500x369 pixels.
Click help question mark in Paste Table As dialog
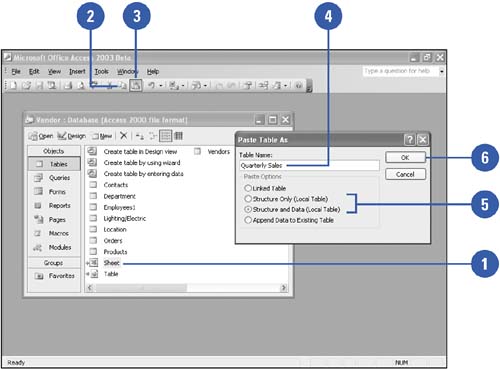410,140
